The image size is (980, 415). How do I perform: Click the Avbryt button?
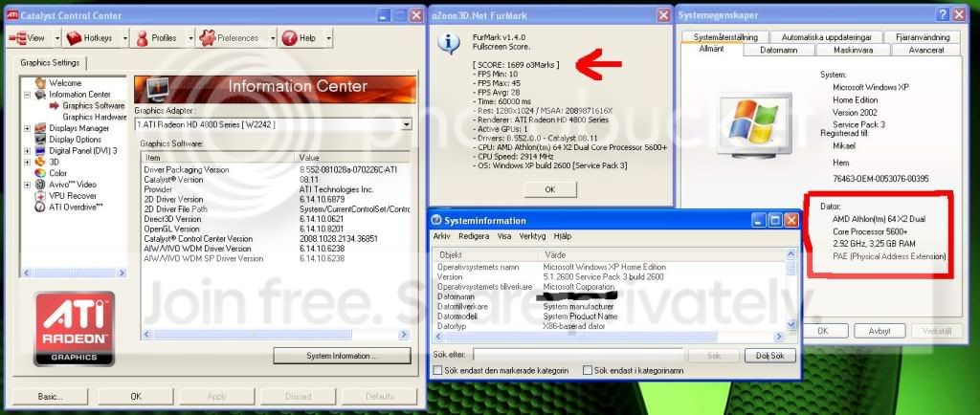(x=880, y=331)
